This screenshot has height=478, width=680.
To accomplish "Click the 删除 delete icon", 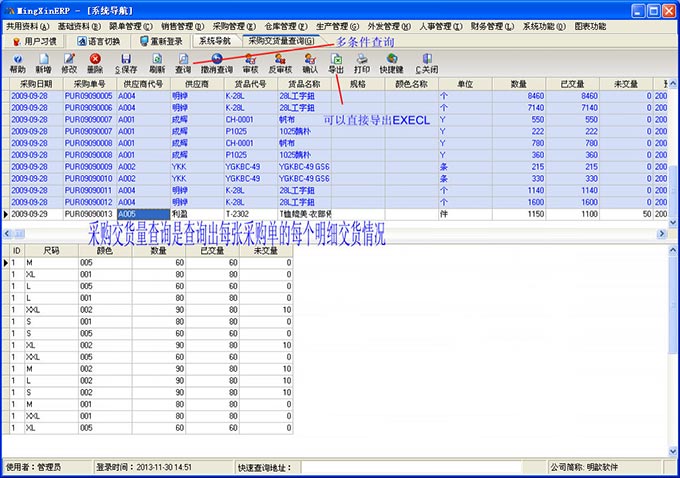I will (x=95, y=63).
